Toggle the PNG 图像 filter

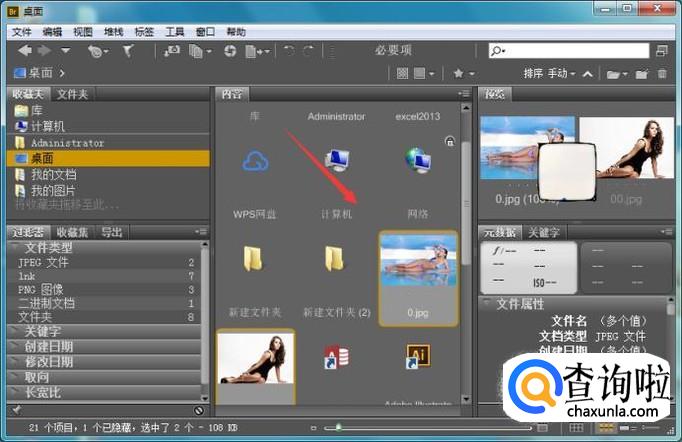44,289
